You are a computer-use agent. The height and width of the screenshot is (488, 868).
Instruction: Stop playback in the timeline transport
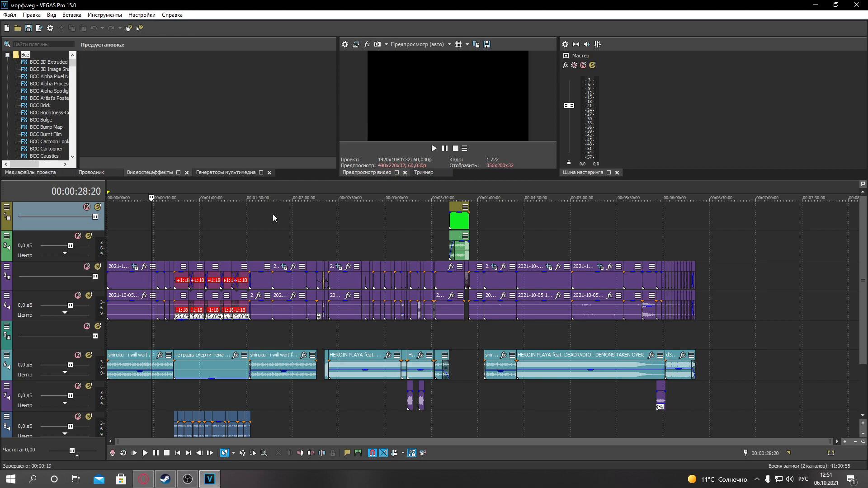[167, 453]
